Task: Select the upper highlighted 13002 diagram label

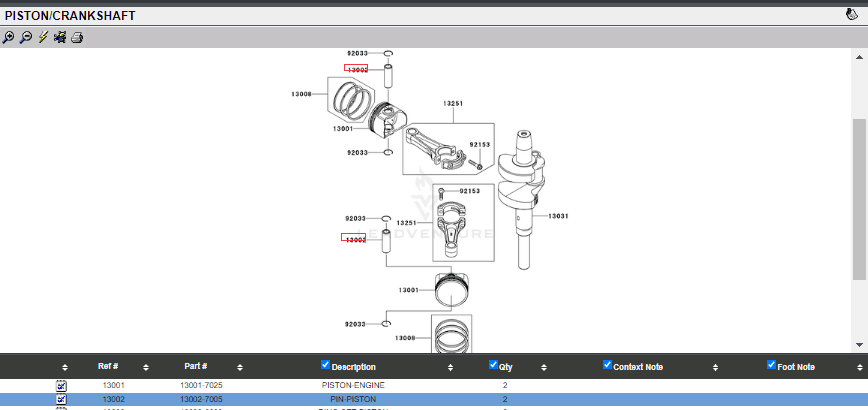Action: [356, 69]
